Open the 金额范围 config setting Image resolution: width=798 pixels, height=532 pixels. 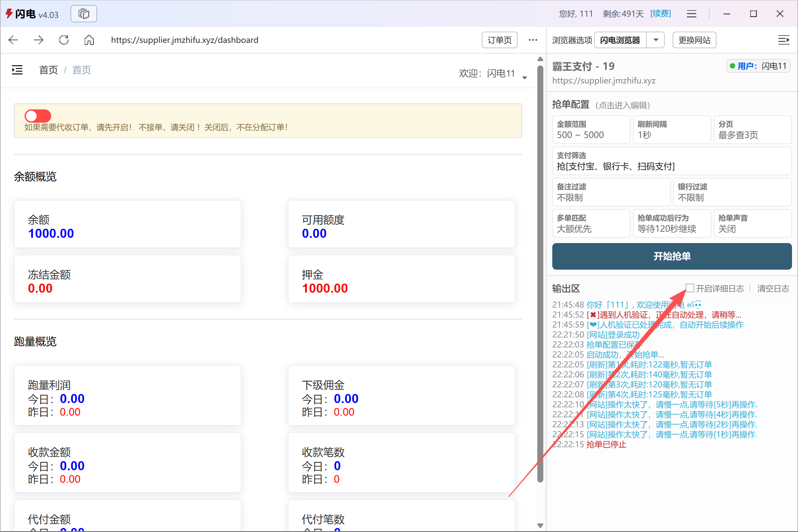click(x=591, y=130)
